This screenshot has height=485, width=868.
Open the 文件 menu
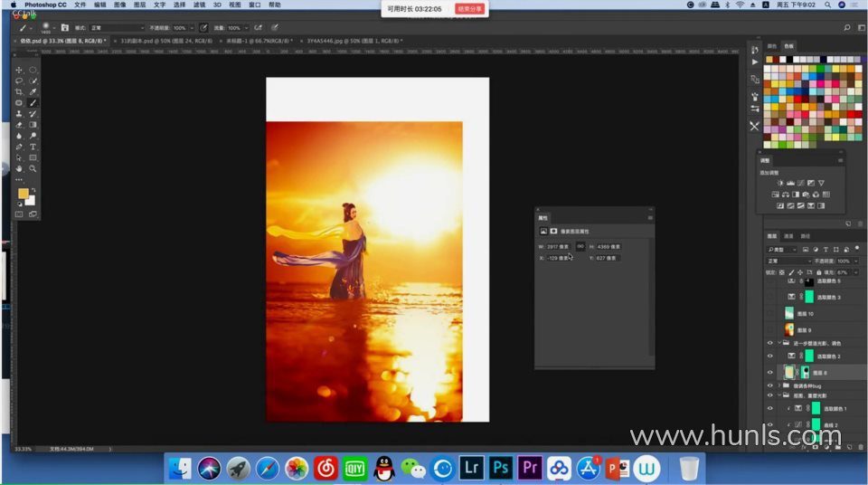tap(80, 5)
